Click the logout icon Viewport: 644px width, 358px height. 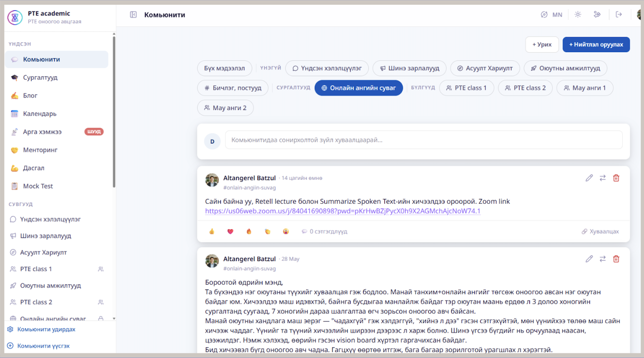(619, 14)
